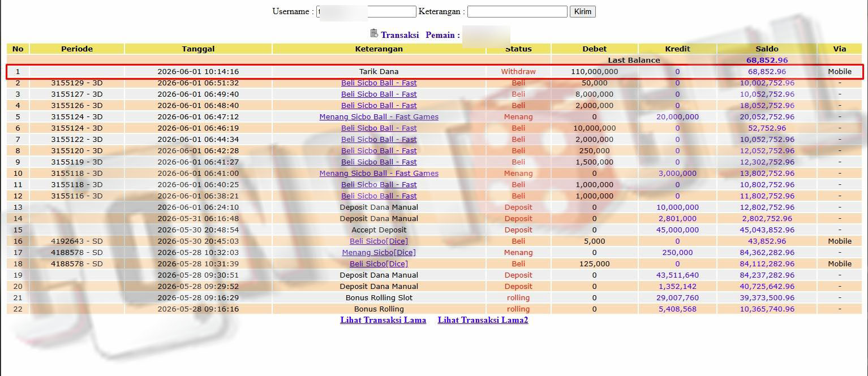Focus the Keterangan input field
The image size is (868, 376).
(x=517, y=11)
